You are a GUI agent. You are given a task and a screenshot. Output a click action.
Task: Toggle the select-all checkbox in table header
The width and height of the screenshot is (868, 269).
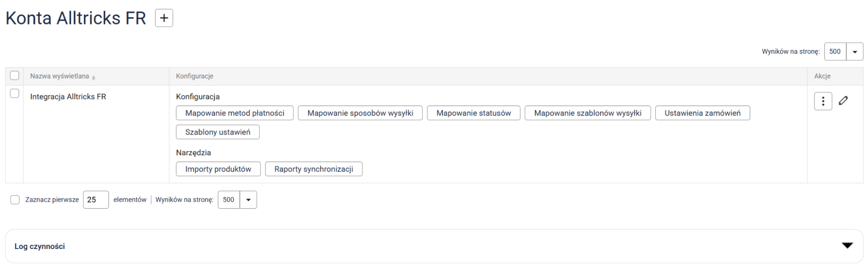[15, 76]
